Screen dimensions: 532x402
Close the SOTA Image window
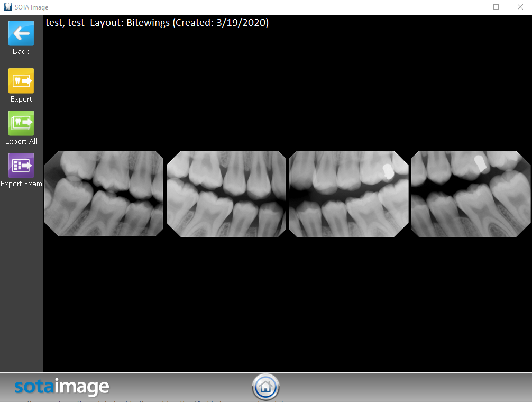click(520, 7)
